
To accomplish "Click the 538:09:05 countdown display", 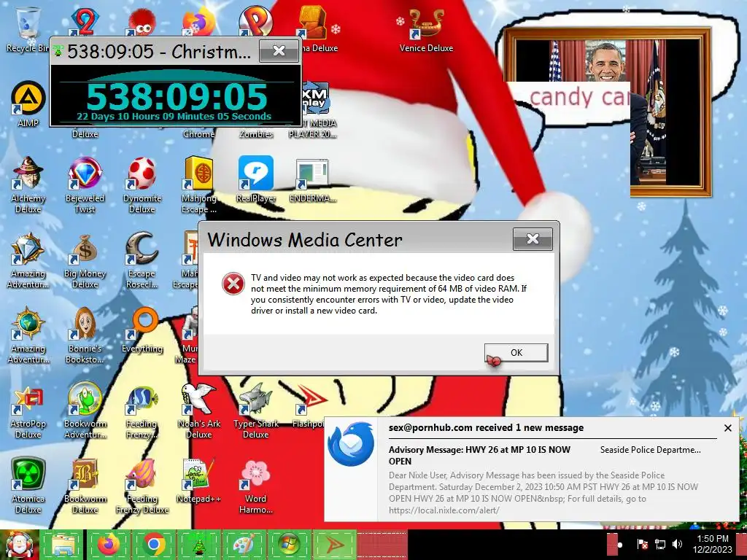I will click(177, 96).
